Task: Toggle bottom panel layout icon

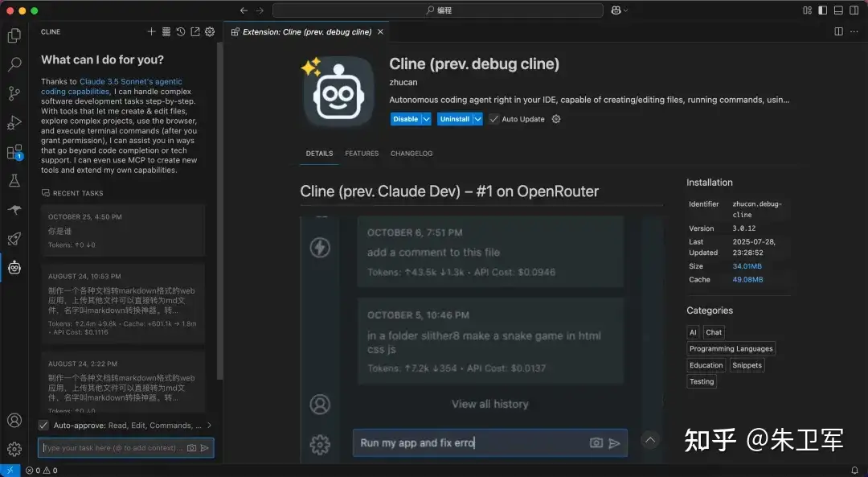Action: click(x=838, y=10)
